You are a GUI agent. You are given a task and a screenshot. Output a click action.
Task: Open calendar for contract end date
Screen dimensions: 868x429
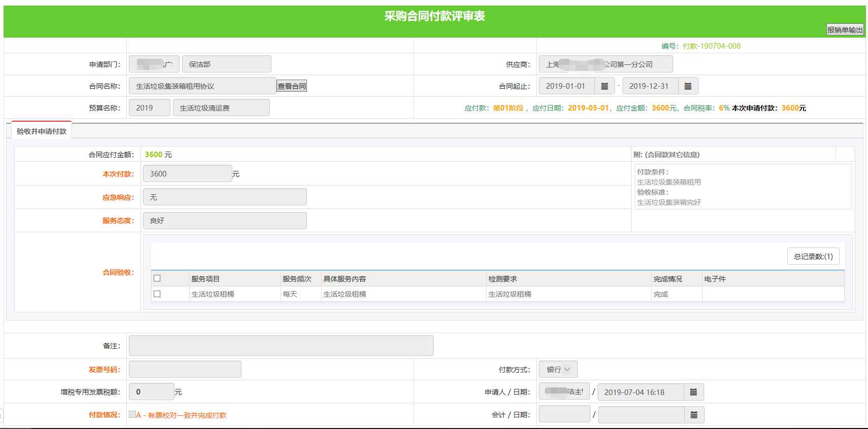click(688, 86)
